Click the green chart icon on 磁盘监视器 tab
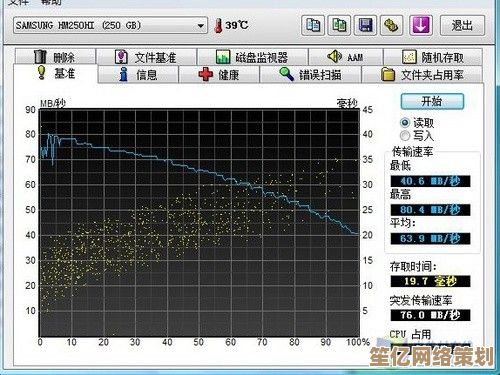 (223, 57)
